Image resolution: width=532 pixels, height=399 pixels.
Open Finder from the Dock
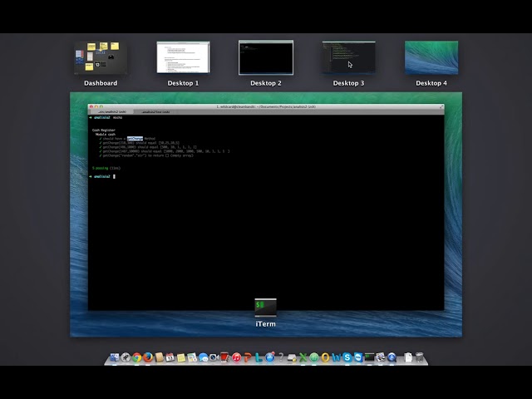tap(115, 357)
